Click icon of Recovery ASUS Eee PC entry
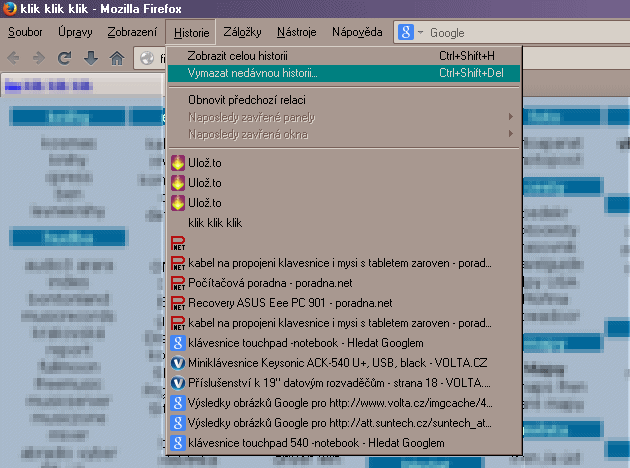The height and width of the screenshot is (468, 630). [x=178, y=303]
